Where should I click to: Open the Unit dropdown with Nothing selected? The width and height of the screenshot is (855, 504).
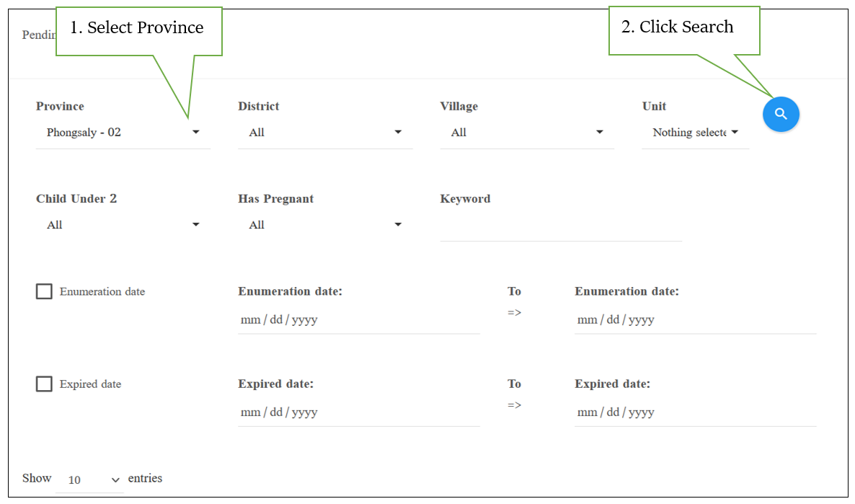pos(695,133)
